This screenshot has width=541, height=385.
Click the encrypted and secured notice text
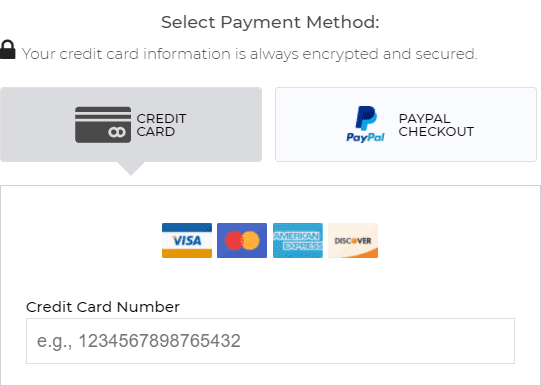(x=250, y=54)
